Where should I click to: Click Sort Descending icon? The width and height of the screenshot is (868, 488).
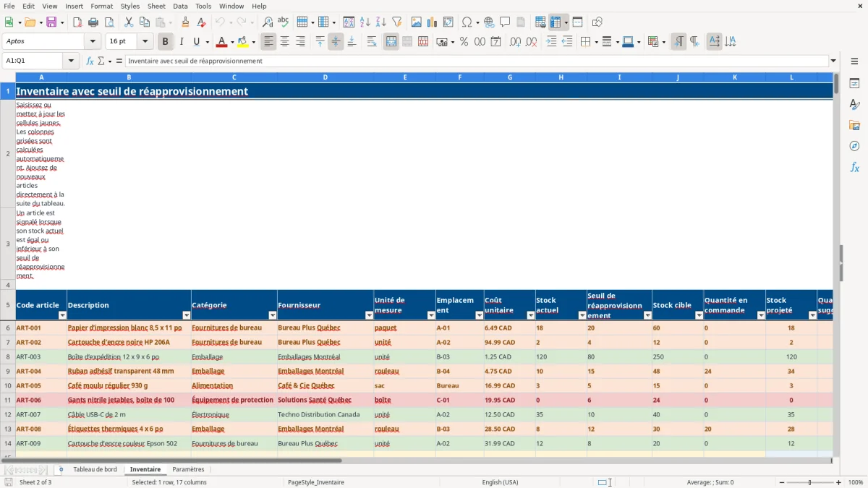[x=381, y=22]
